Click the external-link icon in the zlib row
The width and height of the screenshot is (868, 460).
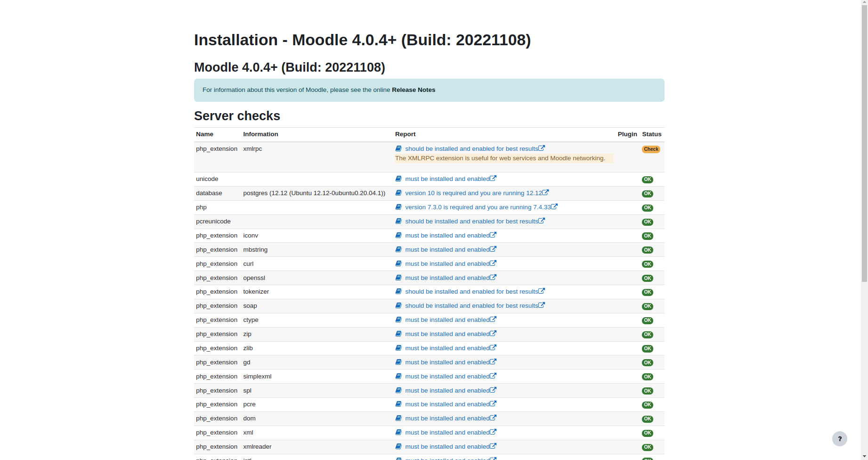pyautogui.click(x=493, y=347)
